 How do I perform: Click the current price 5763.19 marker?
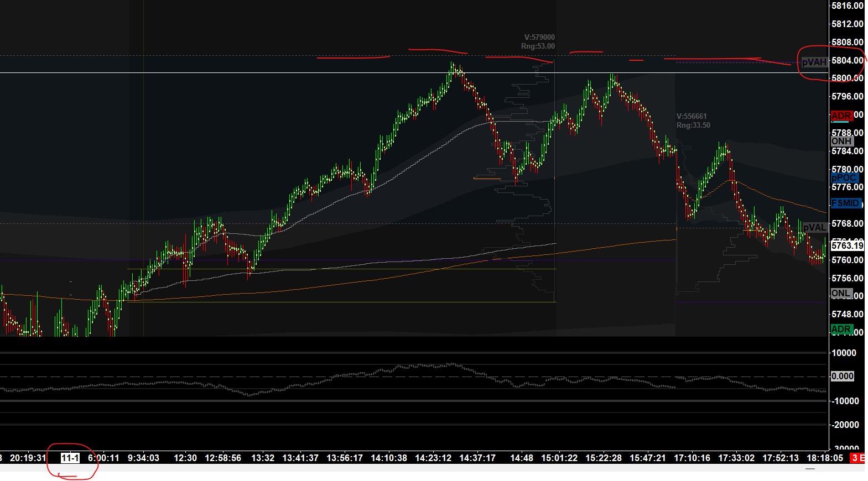pyautogui.click(x=848, y=245)
